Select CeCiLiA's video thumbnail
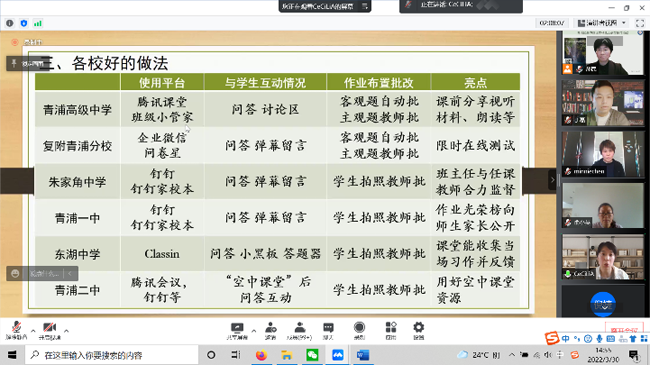 pyautogui.click(x=603, y=257)
